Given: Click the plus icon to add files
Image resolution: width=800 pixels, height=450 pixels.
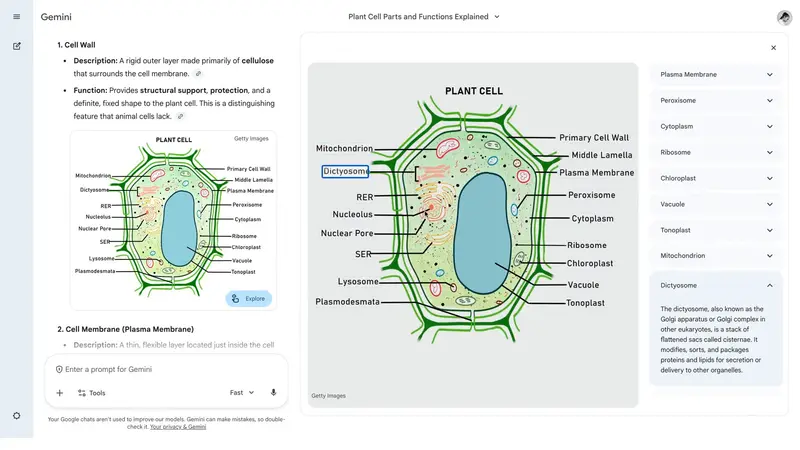Looking at the screenshot, I should pyautogui.click(x=60, y=393).
